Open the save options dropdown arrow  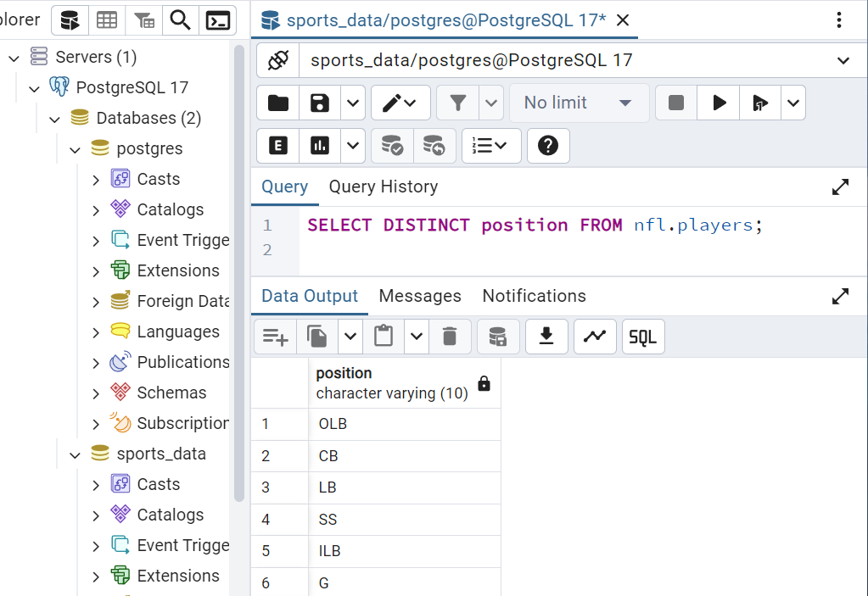point(353,103)
